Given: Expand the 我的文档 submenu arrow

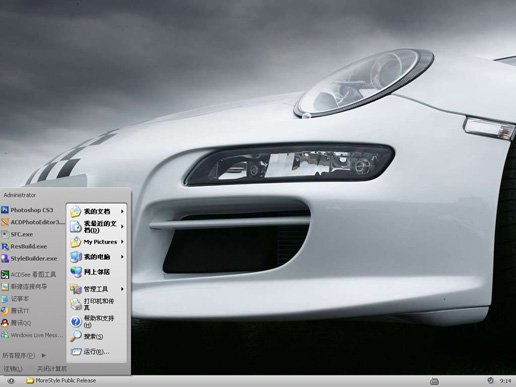Looking at the screenshot, I should (122, 211).
